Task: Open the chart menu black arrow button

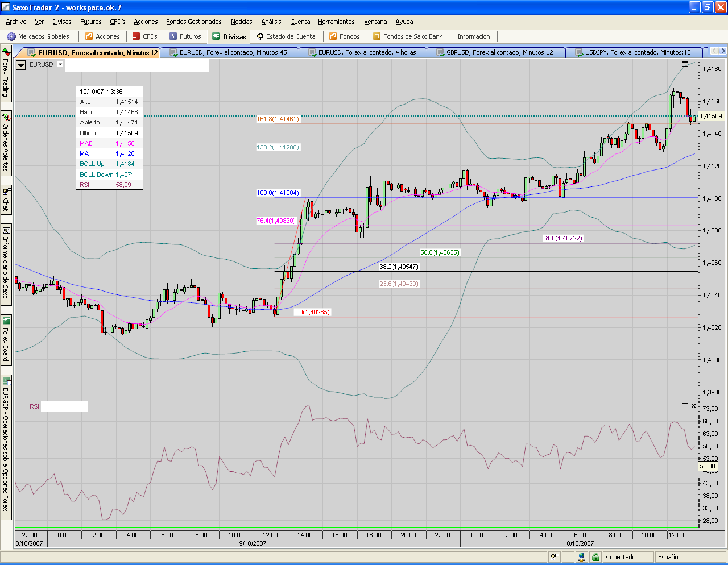Action: (20, 65)
